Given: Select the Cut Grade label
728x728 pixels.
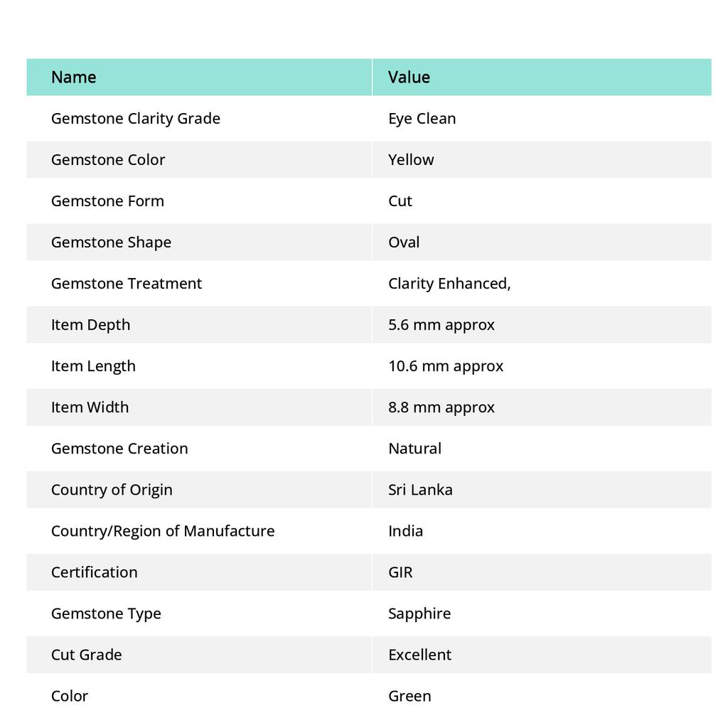Looking at the screenshot, I should pos(86,655).
